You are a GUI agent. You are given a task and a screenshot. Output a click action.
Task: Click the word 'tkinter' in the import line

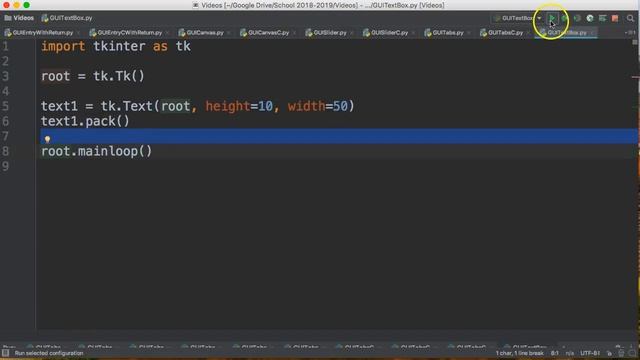pyautogui.click(x=119, y=46)
